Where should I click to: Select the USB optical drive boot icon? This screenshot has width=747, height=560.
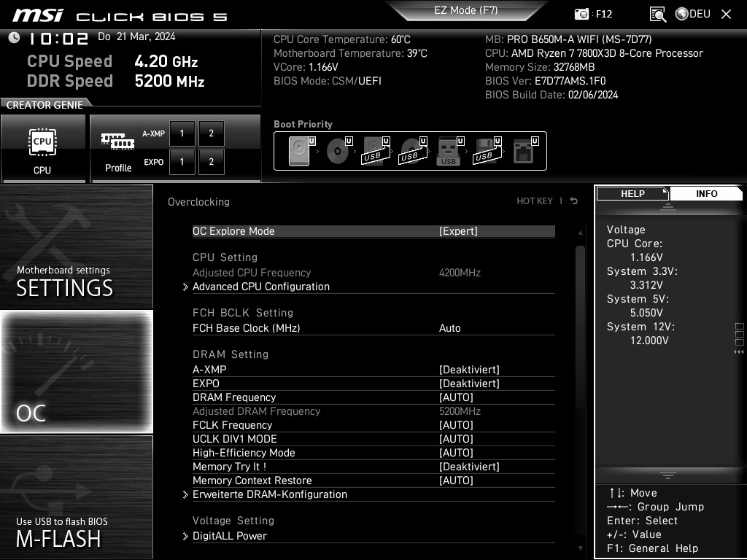coord(414,151)
